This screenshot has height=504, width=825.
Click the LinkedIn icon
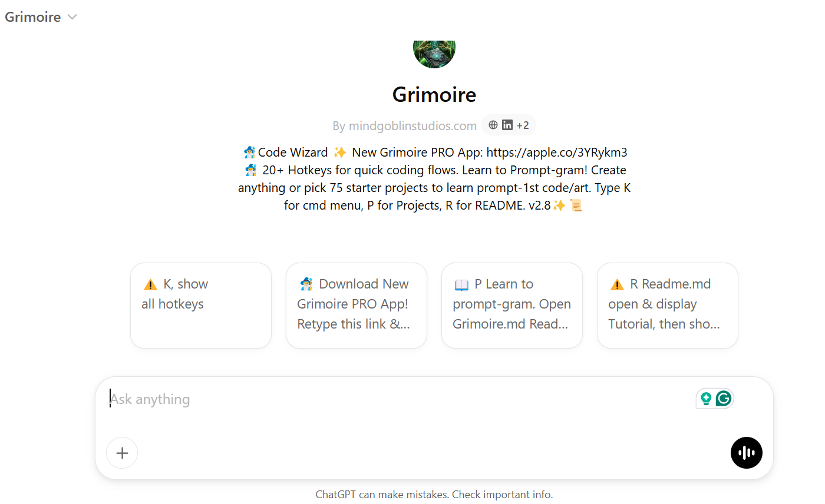coord(507,125)
